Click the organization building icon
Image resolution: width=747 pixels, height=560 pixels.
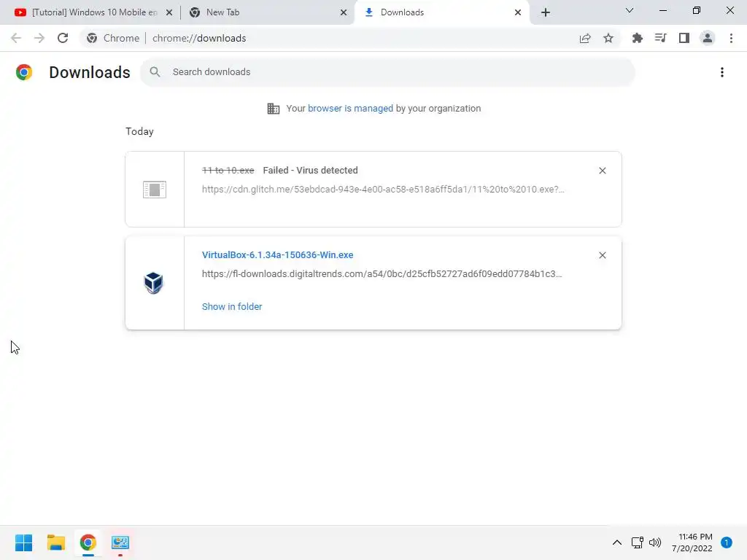274,109
